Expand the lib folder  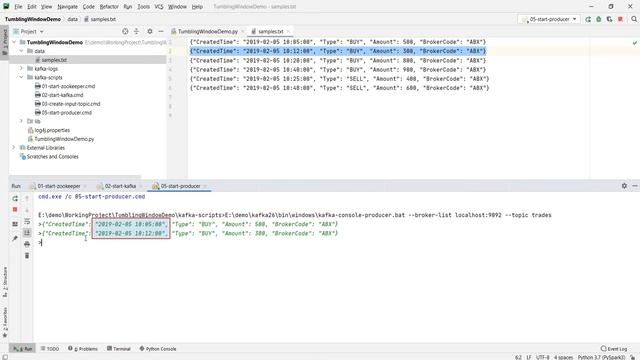[x=22, y=121]
